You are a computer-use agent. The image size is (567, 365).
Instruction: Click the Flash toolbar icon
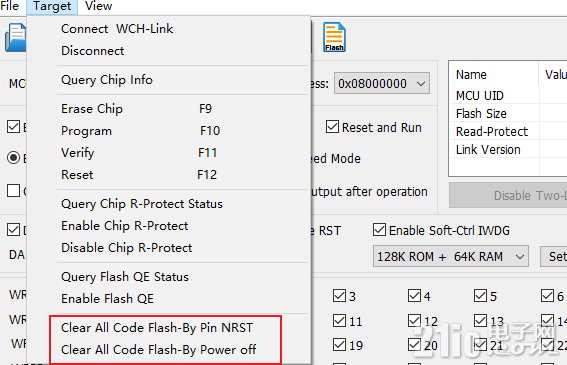point(334,37)
